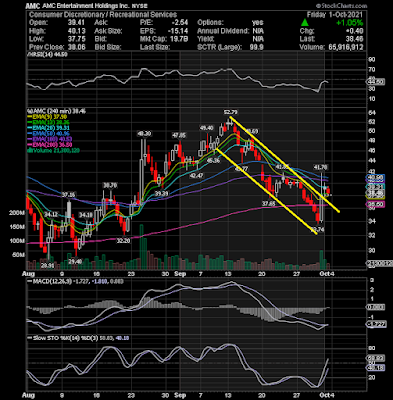Click the green Volume legend entry
This screenshot has height=400, width=393.
pos(53,151)
